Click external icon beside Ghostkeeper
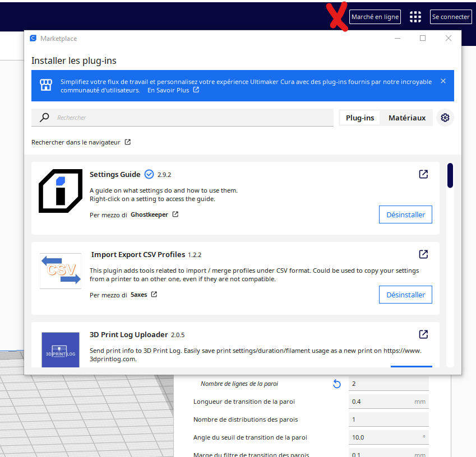The image size is (476, 457). point(175,214)
